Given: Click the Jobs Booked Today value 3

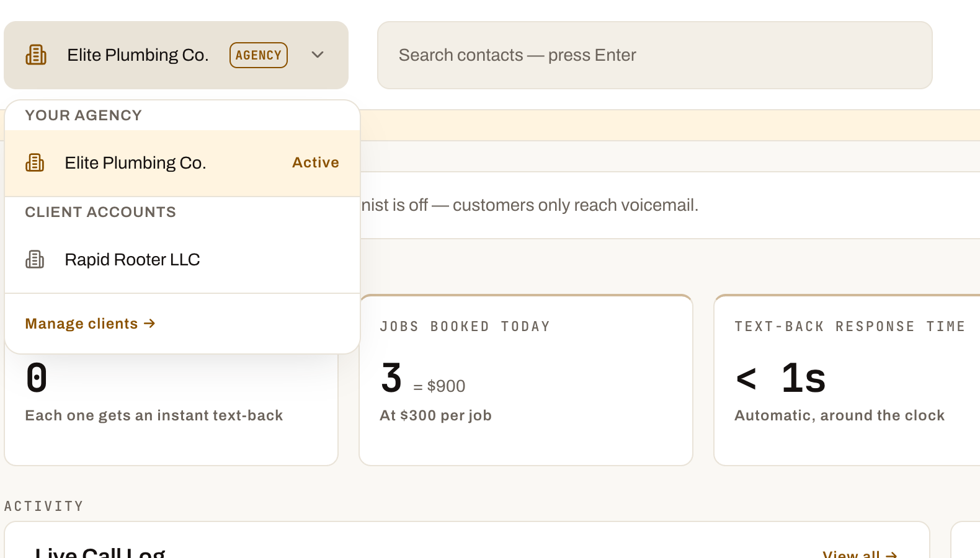Looking at the screenshot, I should pos(391,378).
